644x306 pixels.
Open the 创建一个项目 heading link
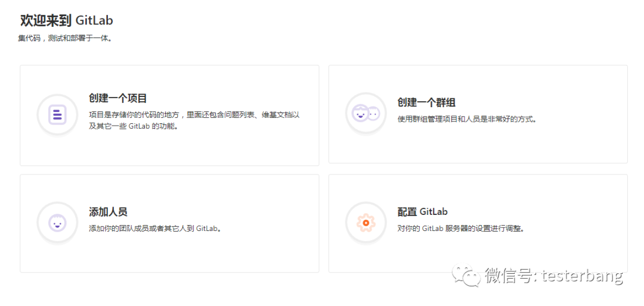[x=118, y=98]
